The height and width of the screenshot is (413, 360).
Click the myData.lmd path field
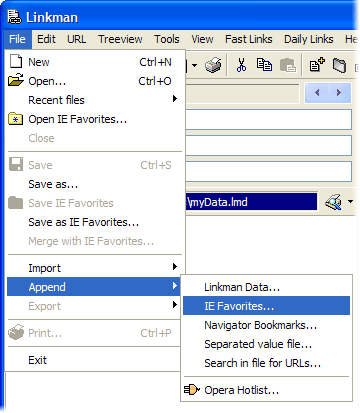coord(252,202)
